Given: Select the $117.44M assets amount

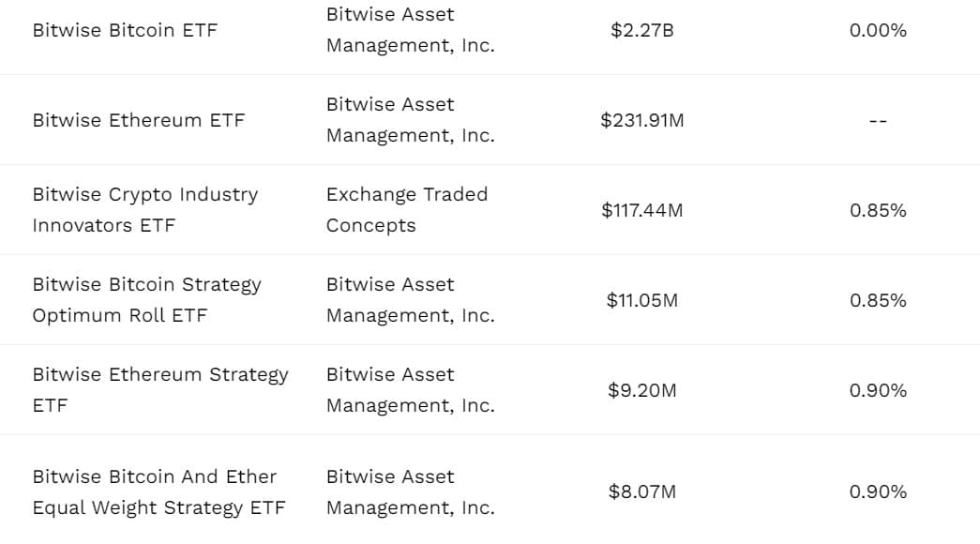Looking at the screenshot, I should 642,210.
